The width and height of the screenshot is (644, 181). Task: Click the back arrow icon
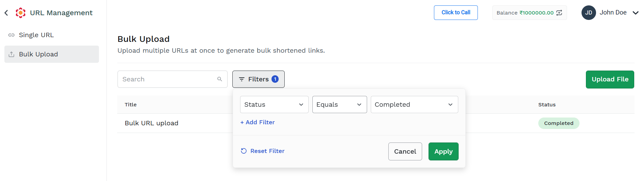(x=6, y=13)
